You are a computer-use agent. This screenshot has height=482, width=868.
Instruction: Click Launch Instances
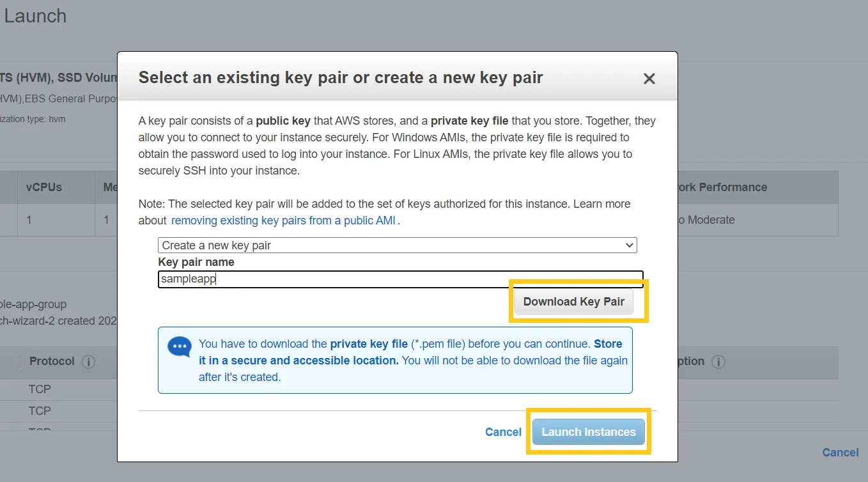click(588, 431)
